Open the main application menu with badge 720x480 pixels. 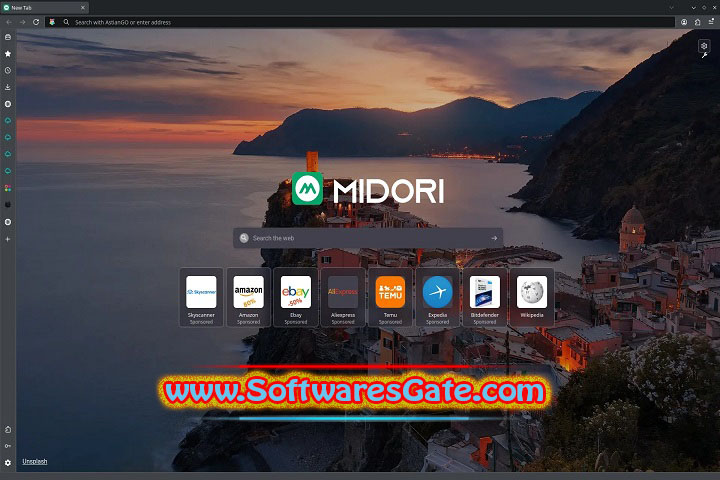coord(711,21)
